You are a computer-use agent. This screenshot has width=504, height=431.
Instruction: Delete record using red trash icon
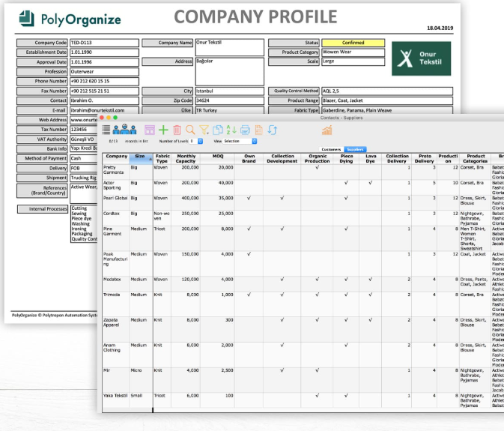177,130
